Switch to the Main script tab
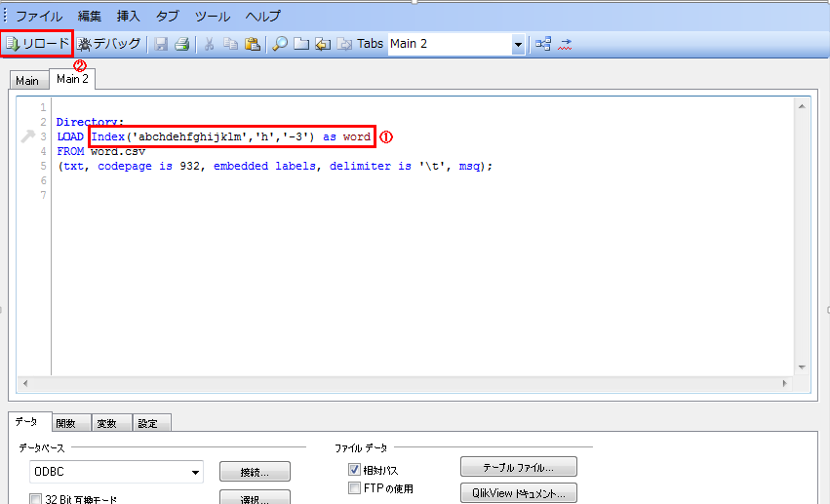 click(x=27, y=81)
